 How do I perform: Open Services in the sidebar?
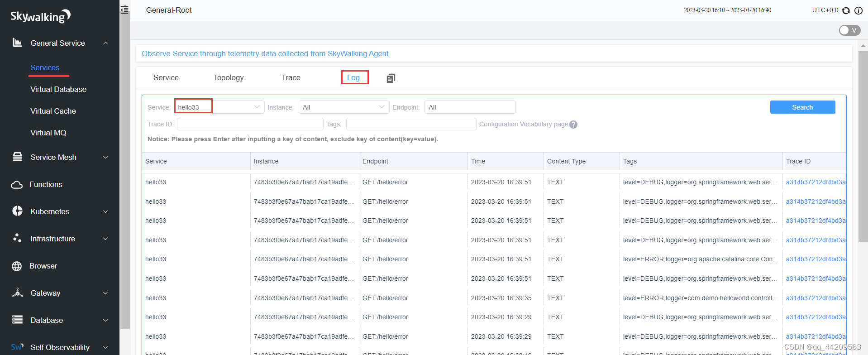45,67
